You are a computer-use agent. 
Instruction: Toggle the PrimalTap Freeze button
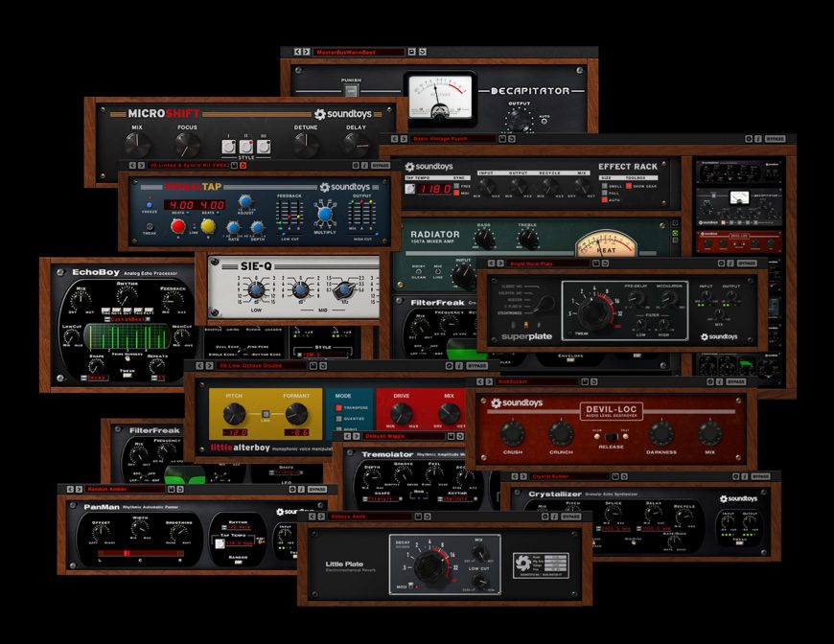click(x=150, y=205)
